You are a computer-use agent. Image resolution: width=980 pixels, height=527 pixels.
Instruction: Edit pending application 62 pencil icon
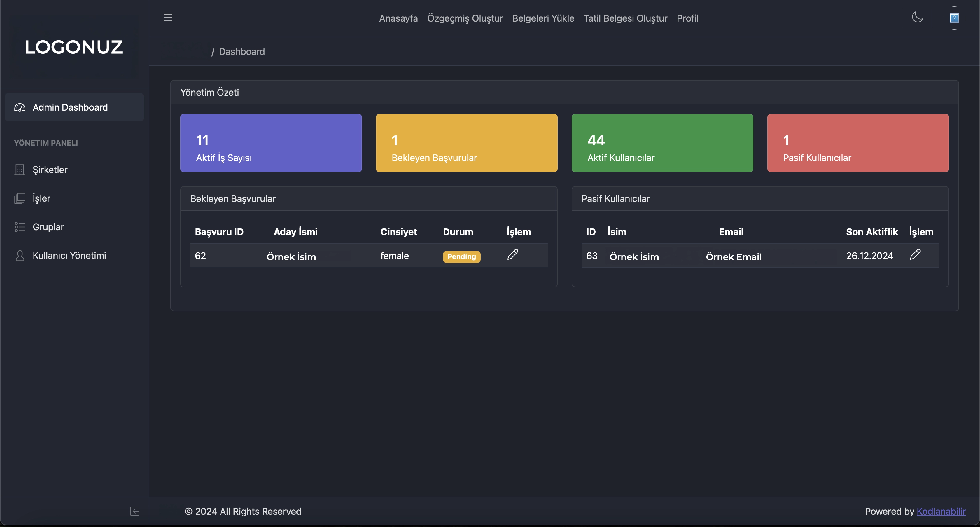tap(512, 254)
